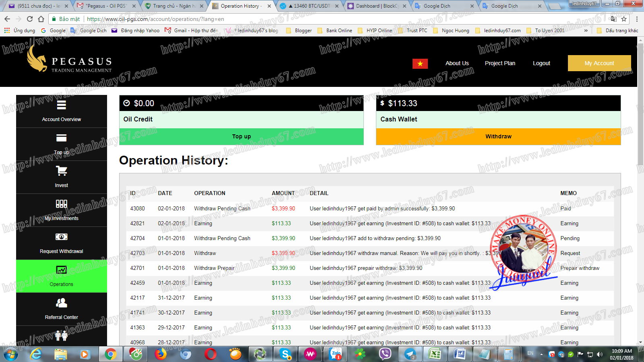Open Firefox from the taskbar
This screenshot has height=362, width=644.
coord(160,354)
